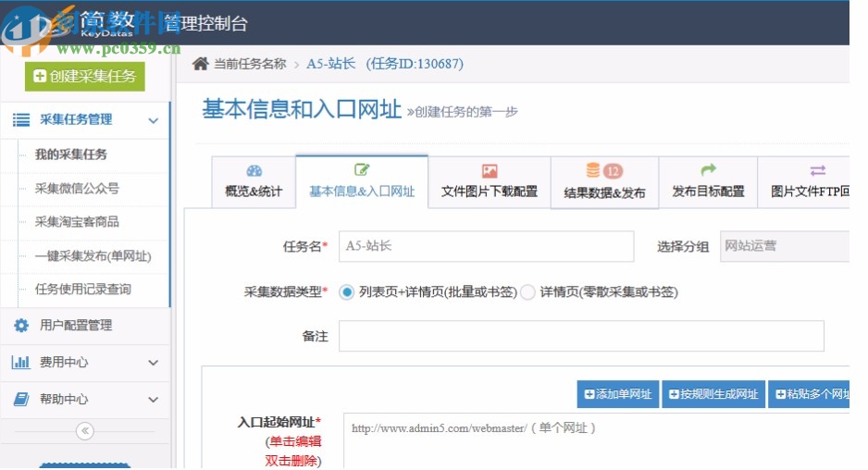The image size is (868, 470).
Task: Click the 任务ID:130687 text
Action: point(415,64)
